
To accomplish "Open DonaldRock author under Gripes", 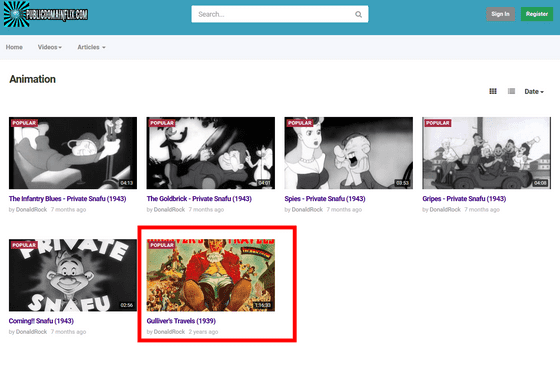I will click(445, 210).
